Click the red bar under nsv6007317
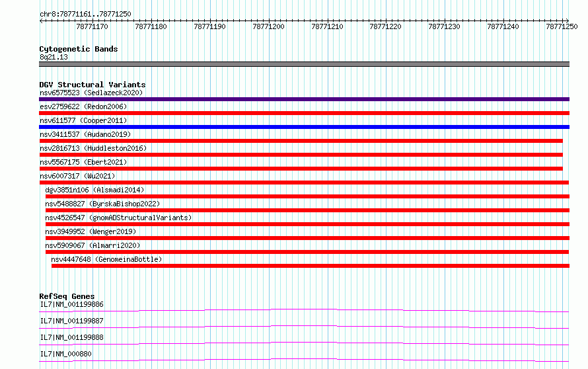The image size is (588, 369). [304, 183]
